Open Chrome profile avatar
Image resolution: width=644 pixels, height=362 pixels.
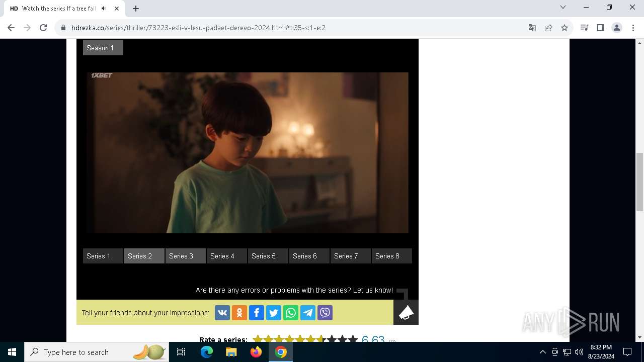[x=617, y=28]
